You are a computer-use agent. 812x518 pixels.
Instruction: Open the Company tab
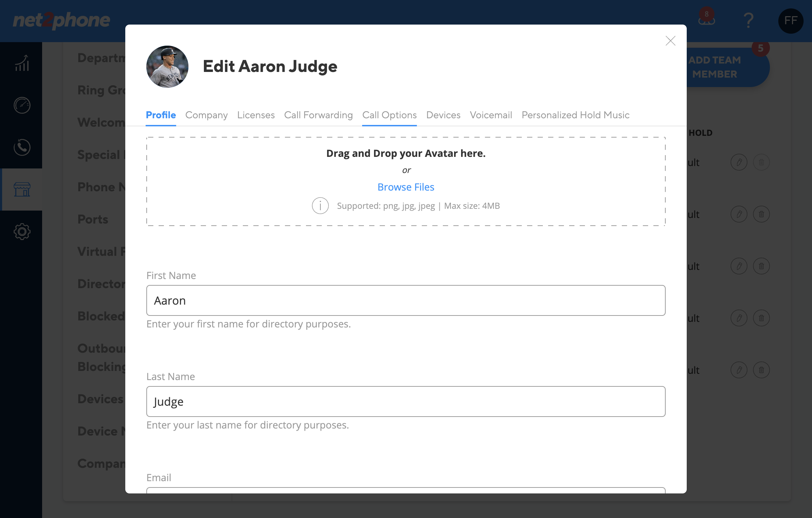[206, 115]
